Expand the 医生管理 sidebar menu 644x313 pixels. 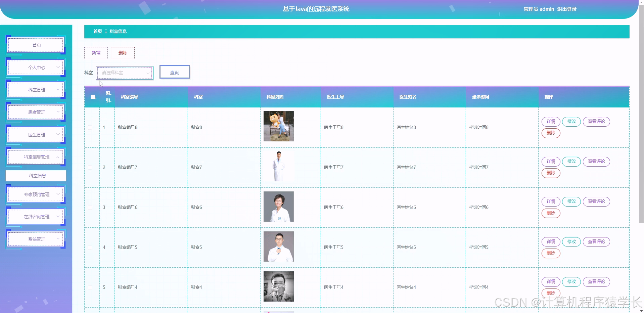pos(36,135)
